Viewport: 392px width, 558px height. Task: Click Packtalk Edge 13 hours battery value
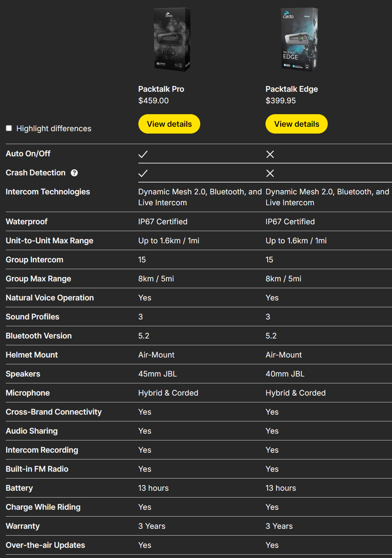tap(280, 488)
